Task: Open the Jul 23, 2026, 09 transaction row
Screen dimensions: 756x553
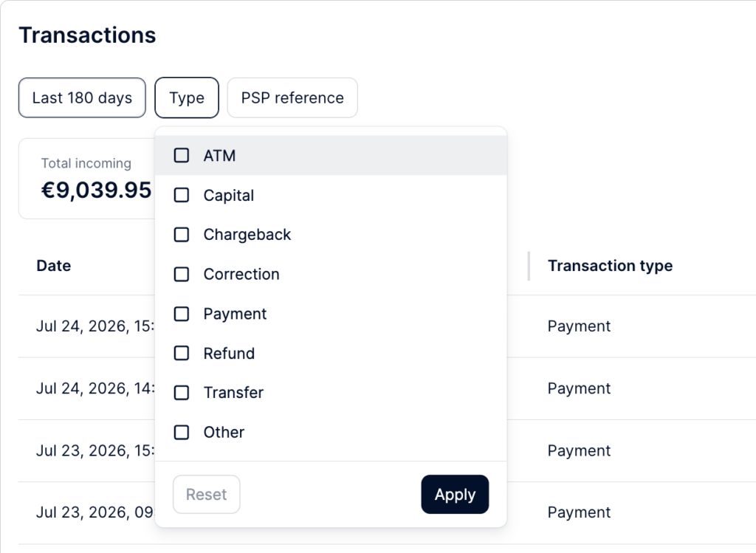Action: [387, 512]
